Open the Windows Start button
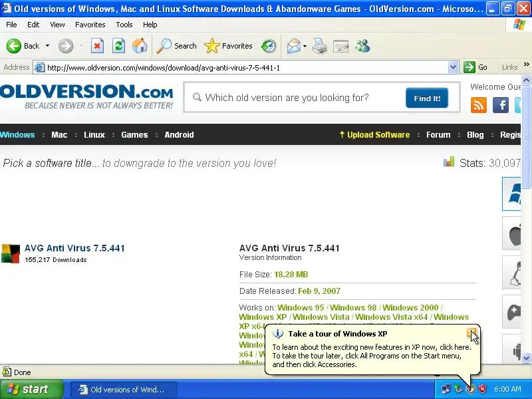Viewport: 532px width, 399px height. [x=32, y=389]
